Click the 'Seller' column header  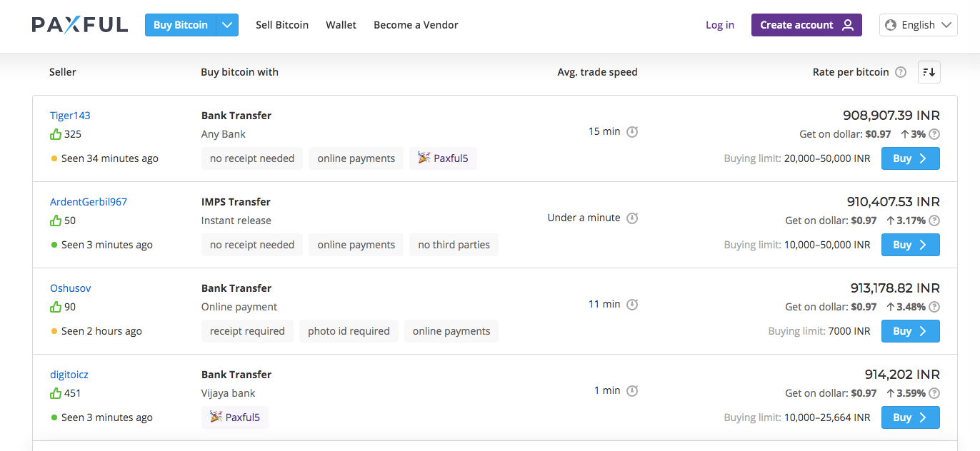point(63,72)
